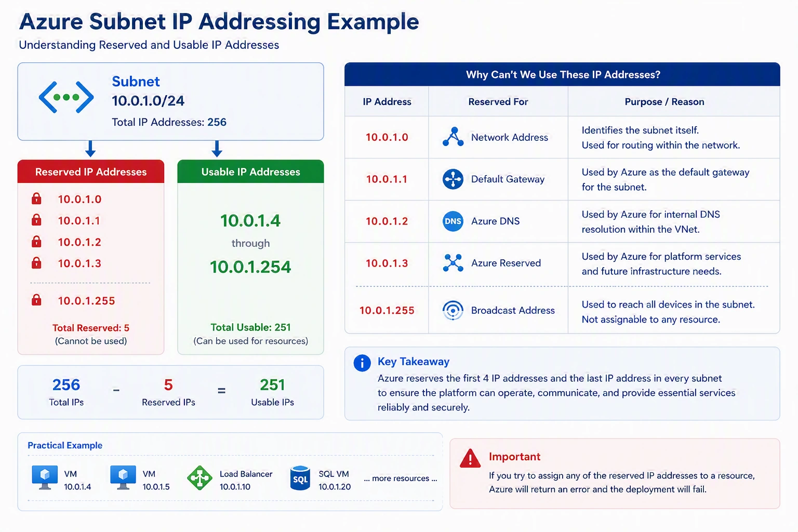Select the lock icon next to 10.0.1.1

coord(36,220)
